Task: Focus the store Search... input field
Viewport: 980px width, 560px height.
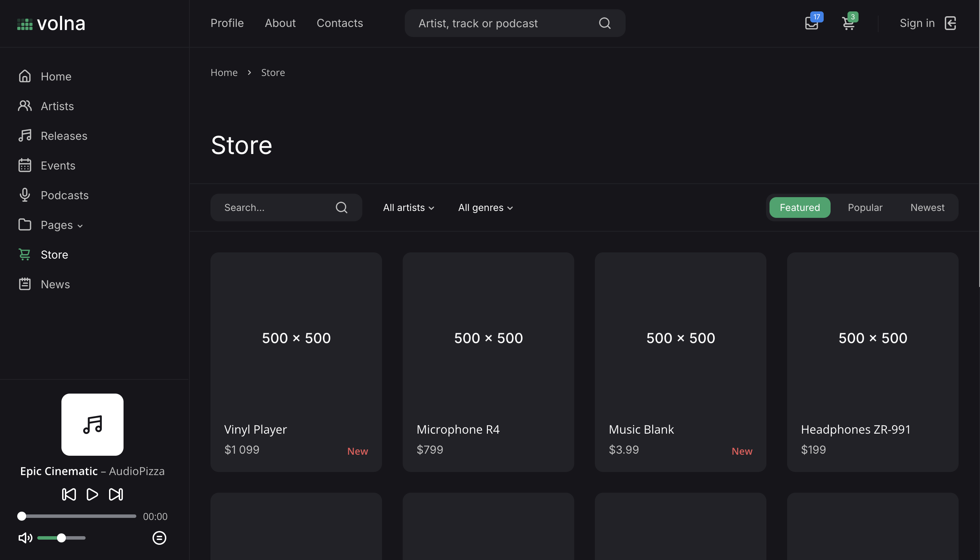Action: coord(286,207)
